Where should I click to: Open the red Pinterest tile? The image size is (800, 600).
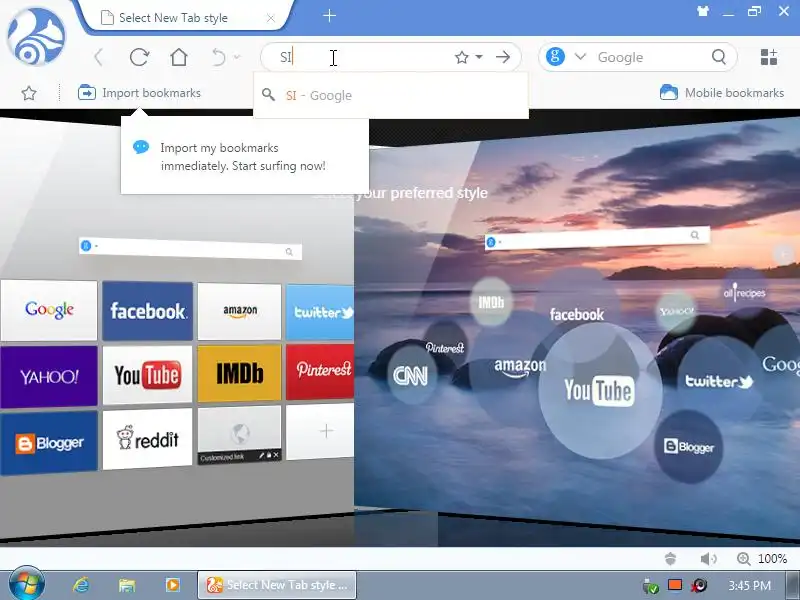coord(320,371)
